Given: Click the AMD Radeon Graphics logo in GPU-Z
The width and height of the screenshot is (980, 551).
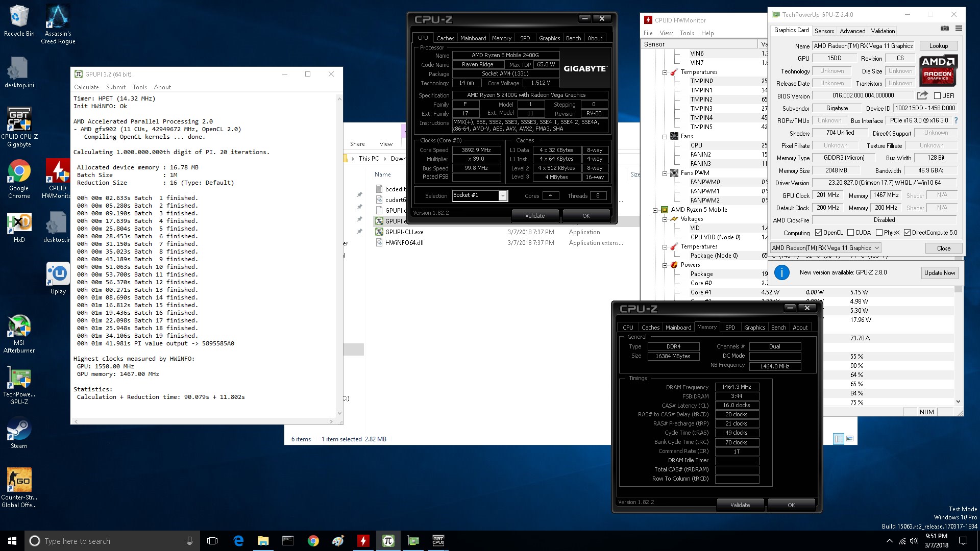Looking at the screenshot, I should coord(938,70).
